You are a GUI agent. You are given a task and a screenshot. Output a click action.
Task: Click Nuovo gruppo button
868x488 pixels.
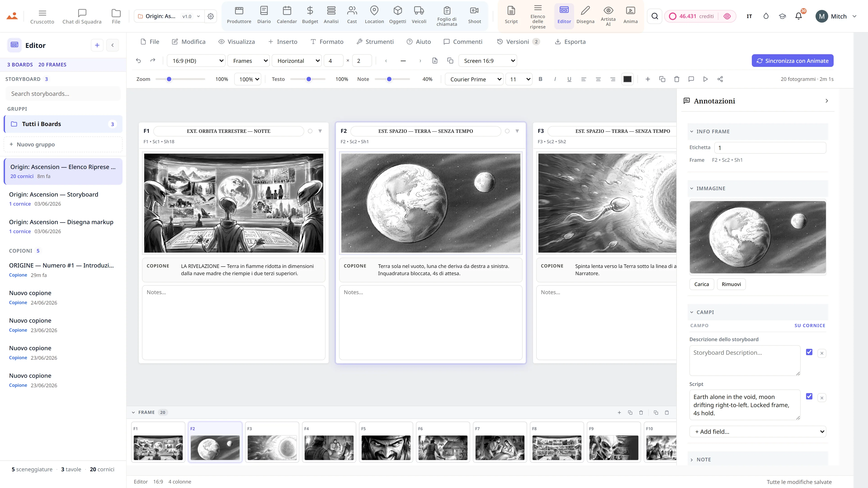click(63, 144)
